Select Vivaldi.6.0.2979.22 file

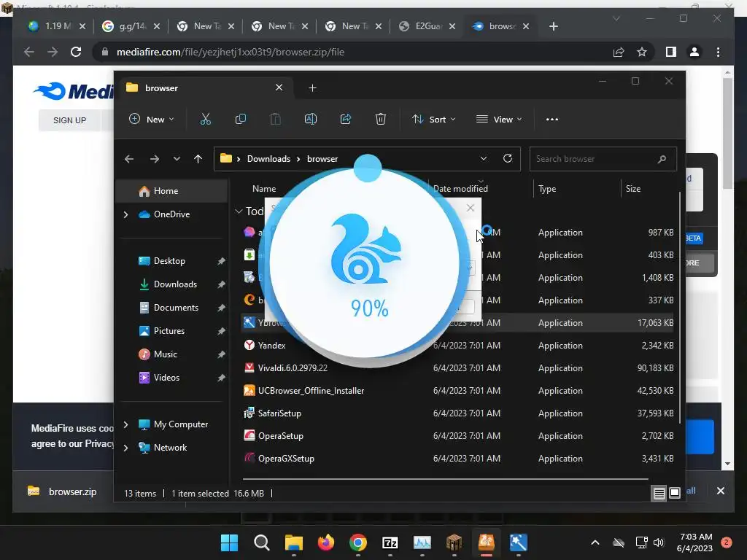pyautogui.click(x=293, y=367)
